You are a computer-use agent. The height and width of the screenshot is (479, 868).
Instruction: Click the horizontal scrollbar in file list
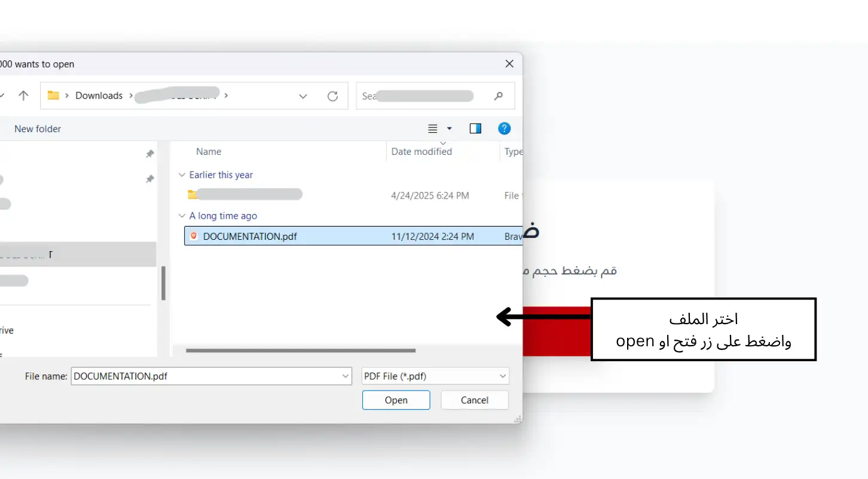click(x=301, y=350)
